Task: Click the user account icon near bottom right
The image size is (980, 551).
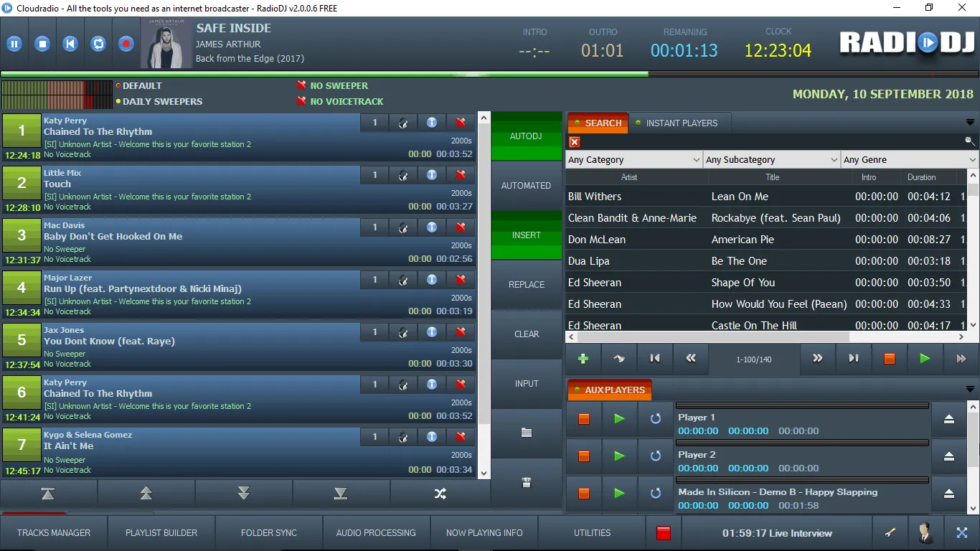Action: point(924,532)
